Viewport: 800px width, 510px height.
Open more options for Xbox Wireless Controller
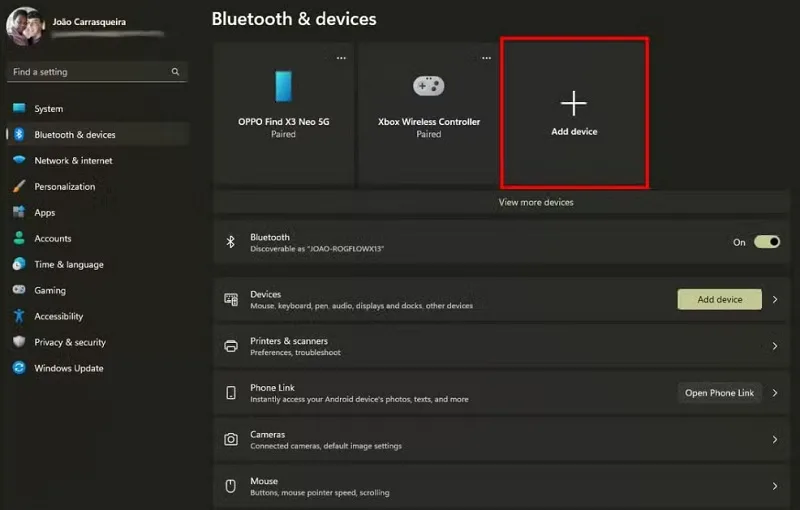(x=487, y=58)
